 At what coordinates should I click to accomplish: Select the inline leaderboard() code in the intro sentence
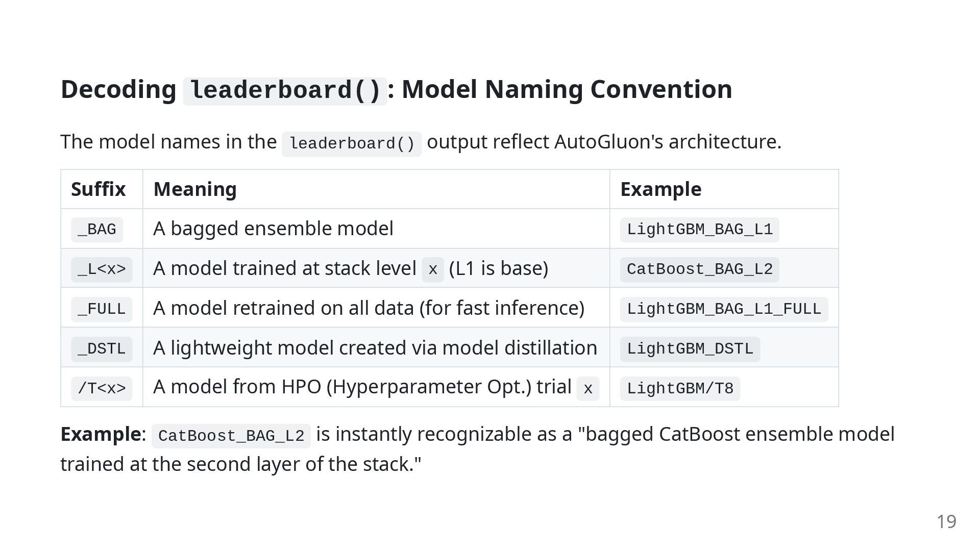pos(352,144)
